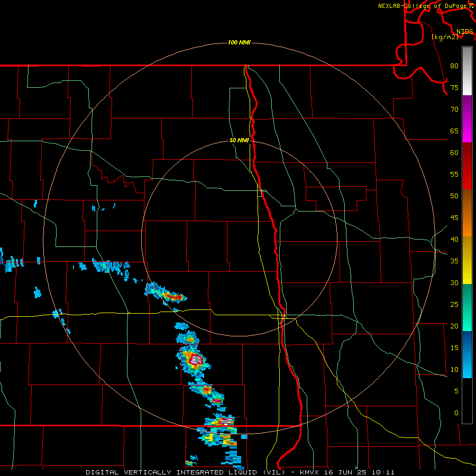Click the 5 value on the color scale
476x476 pixels.
coord(456,391)
